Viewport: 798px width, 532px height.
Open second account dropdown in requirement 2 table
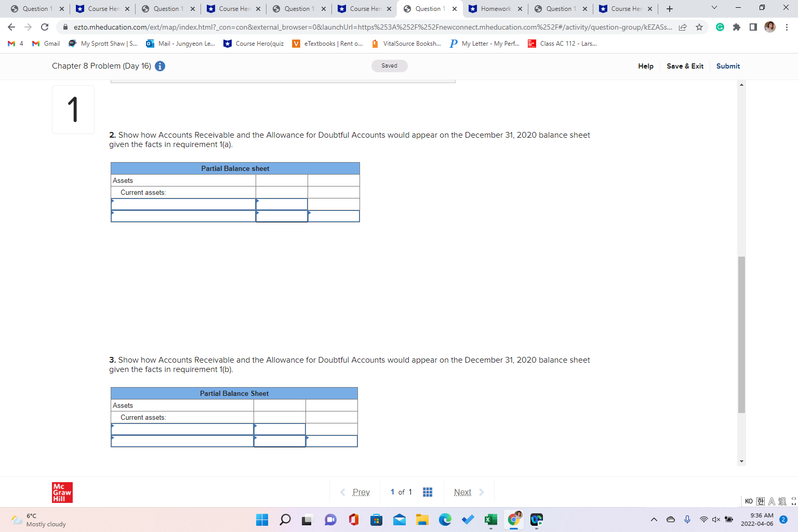pos(183,216)
